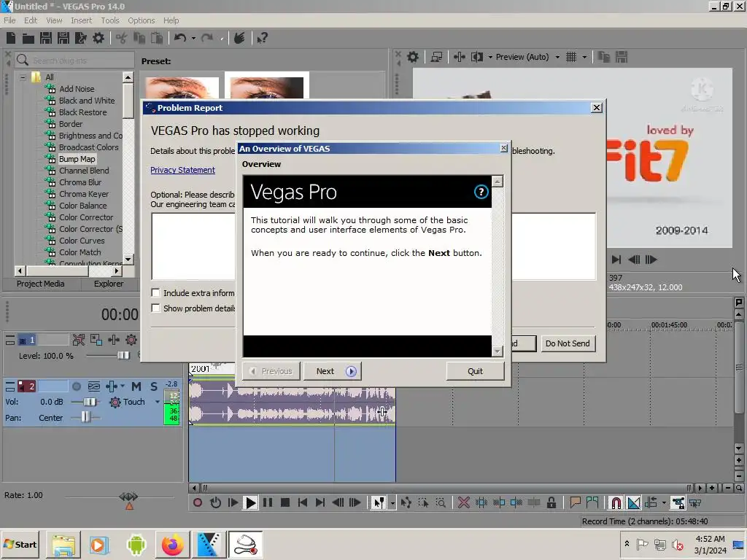747x560 pixels.
Task: Click the Overlays grid icon in preview
Action: (x=571, y=57)
